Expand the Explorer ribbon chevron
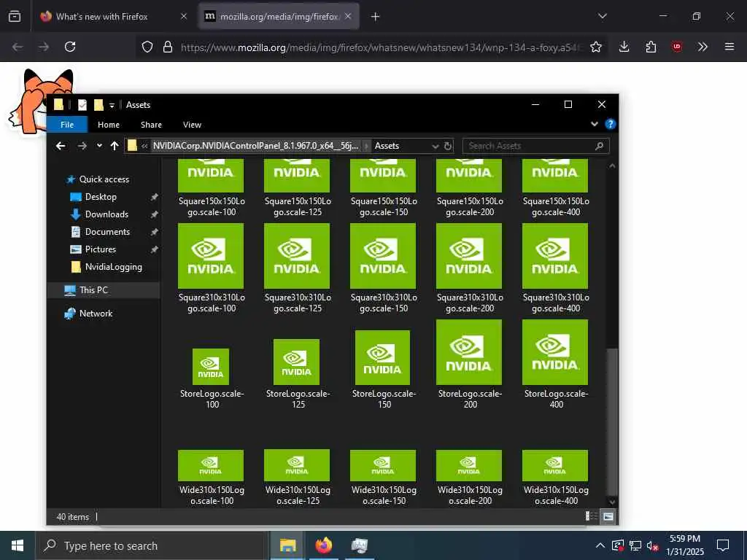 (x=594, y=124)
